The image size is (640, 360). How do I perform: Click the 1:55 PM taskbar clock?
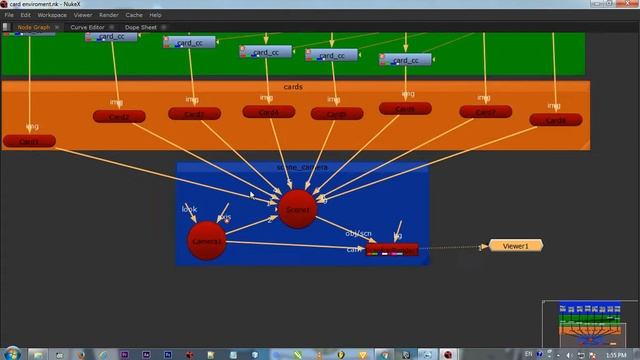pos(616,355)
